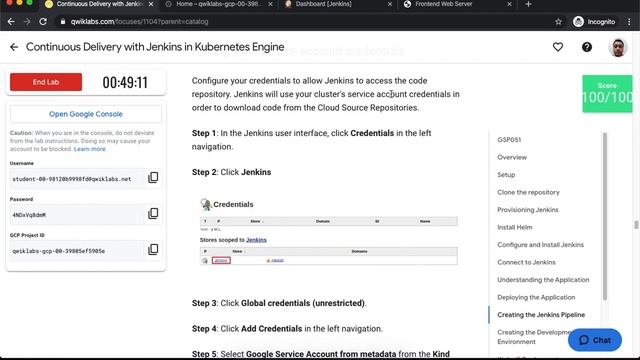Go to Deploying the Application section
The width and height of the screenshot is (640, 360).
tap(536, 298)
